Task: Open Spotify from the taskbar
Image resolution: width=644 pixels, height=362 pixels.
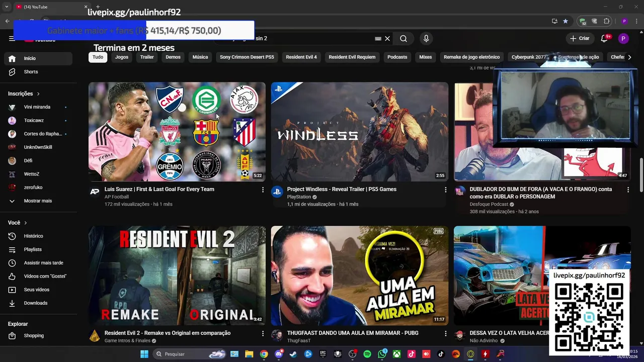Action: pos(367,354)
